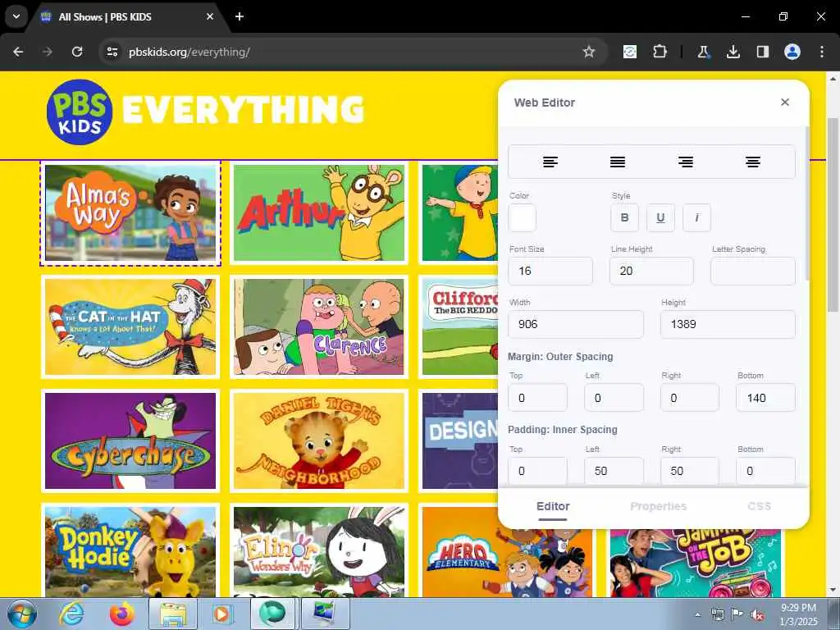Image resolution: width=840 pixels, height=630 pixels.
Task: Open Daniel Tiger's Neighborhood thumbnail
Action: pos(319,441)
